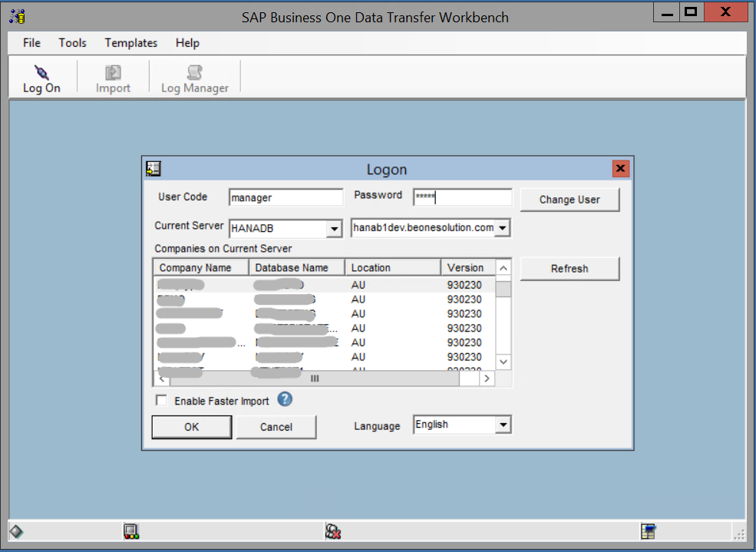This screenshot has height=552, width=756.
Task: Click the Version column header
Action: click(x=468, y=268)
